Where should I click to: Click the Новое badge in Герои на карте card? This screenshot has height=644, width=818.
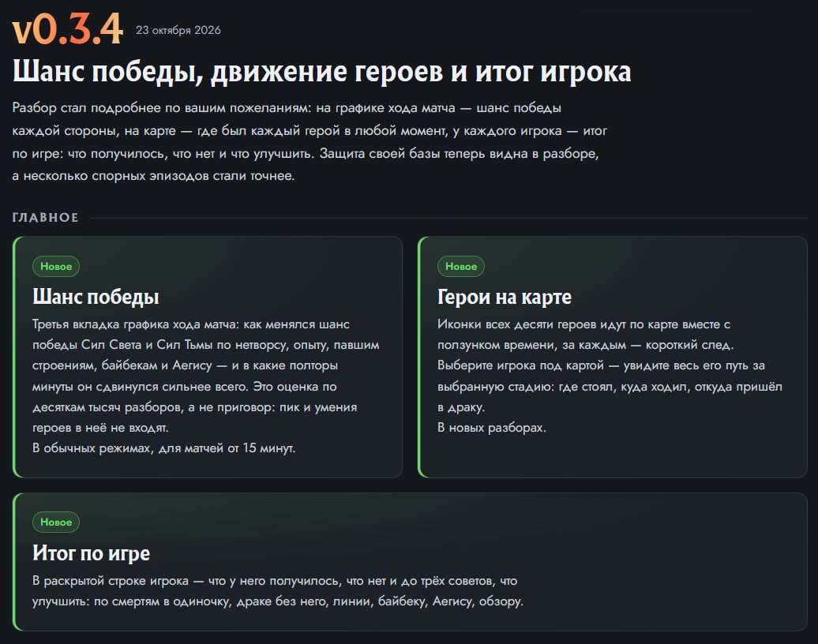click(x=460, y=267)
